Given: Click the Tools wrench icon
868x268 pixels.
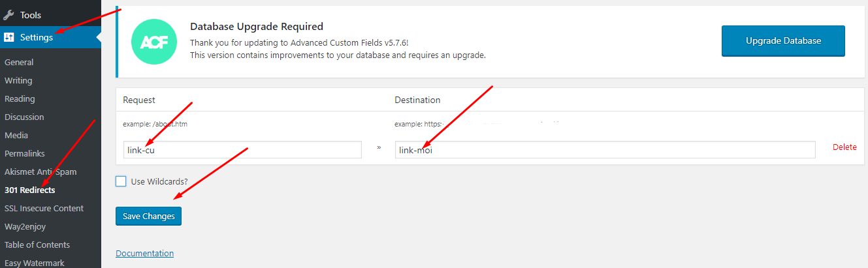Looking at the screenshot, I should pos(9,14).
